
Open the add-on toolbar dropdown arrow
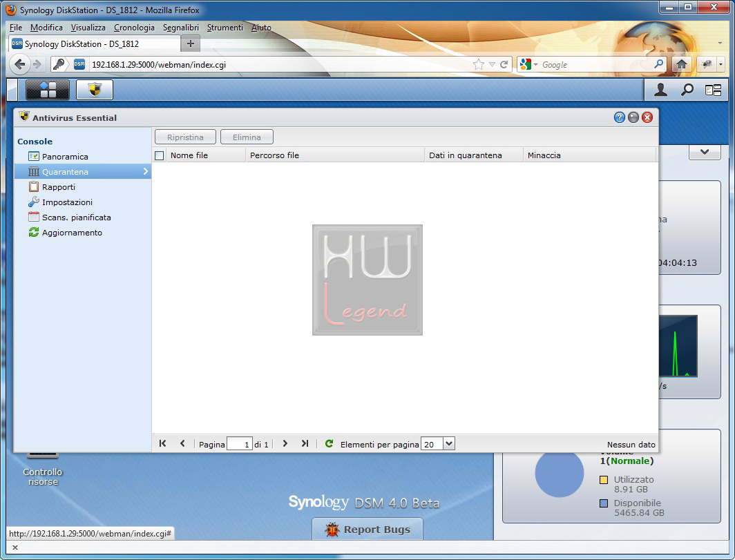(x=720, y=64)
